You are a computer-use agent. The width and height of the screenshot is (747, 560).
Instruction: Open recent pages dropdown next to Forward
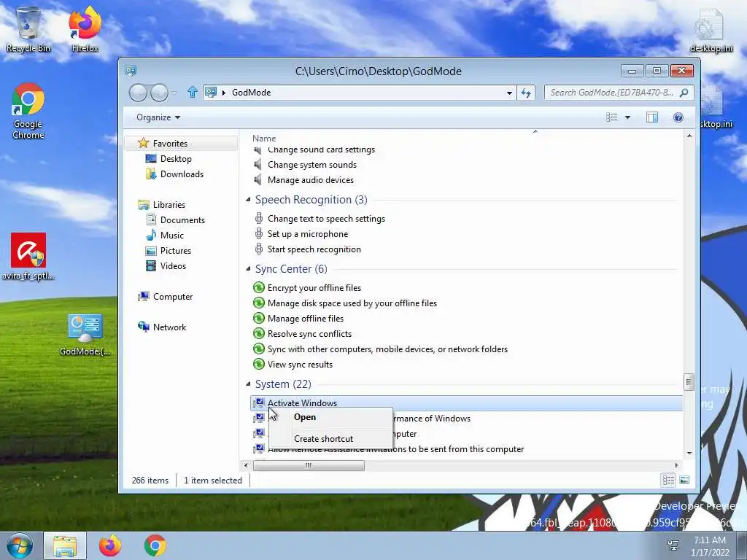click(174, 93)
